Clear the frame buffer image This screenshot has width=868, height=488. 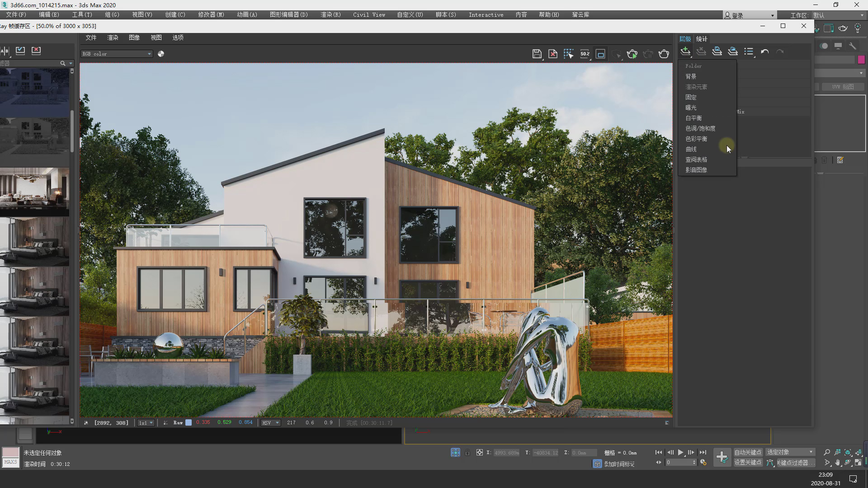(552, 54)
